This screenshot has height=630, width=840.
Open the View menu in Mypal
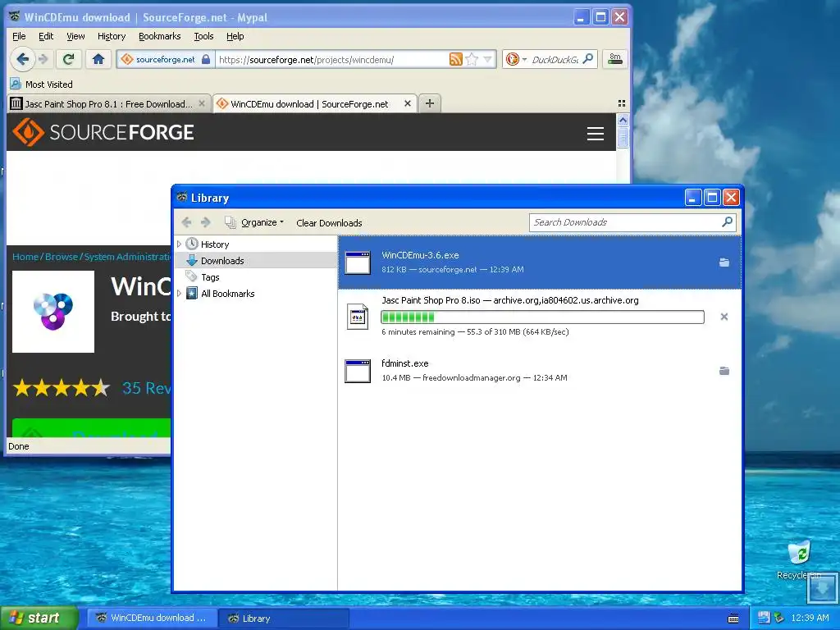pyautogui.click(x=75, y=36)
